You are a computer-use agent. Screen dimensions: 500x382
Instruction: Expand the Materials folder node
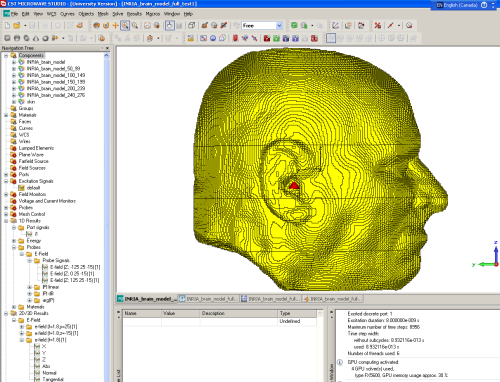click(x=6, y=115)
